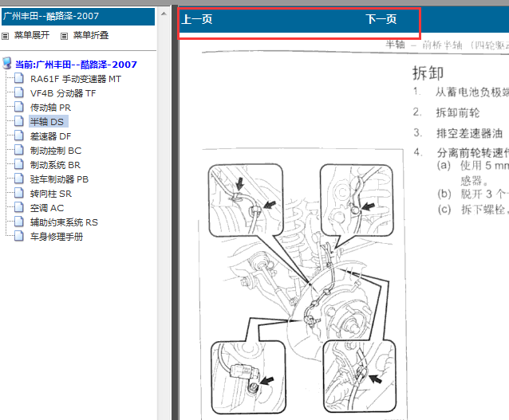Open 车身修理手册 section

coord(57,237)
